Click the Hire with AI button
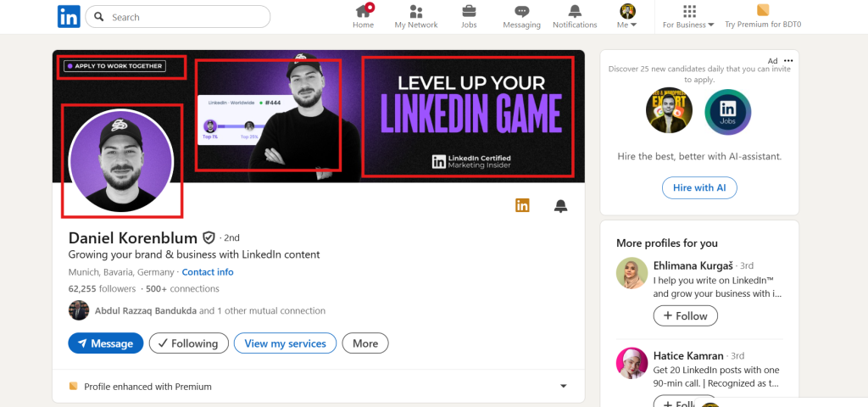The image size is (868, 407). tap(699, 187)
